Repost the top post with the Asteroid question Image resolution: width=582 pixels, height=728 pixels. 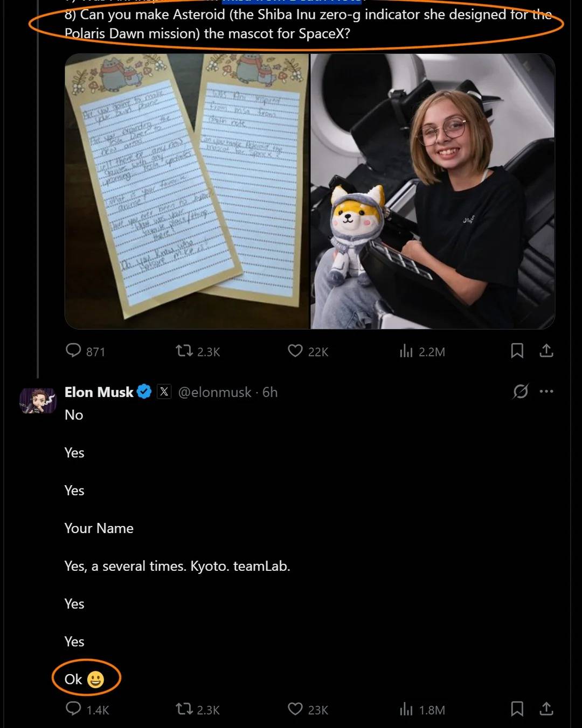pyautogui.click(x=184, y=351)
